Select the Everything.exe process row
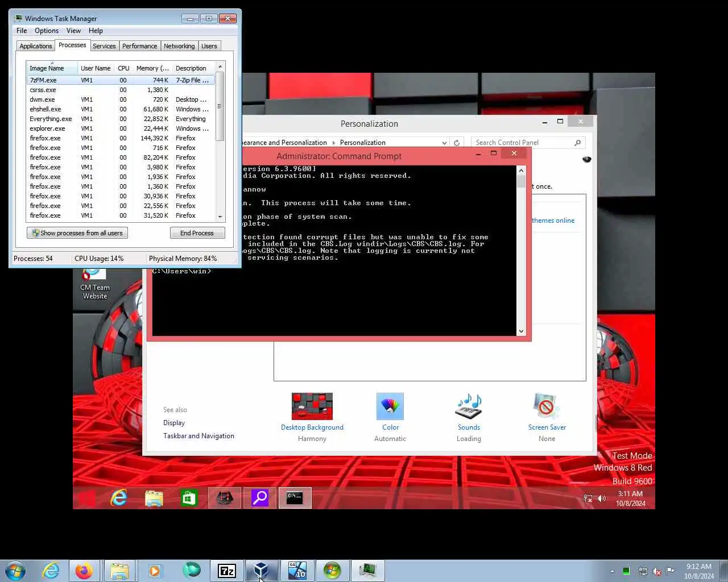 coord(121,119)
